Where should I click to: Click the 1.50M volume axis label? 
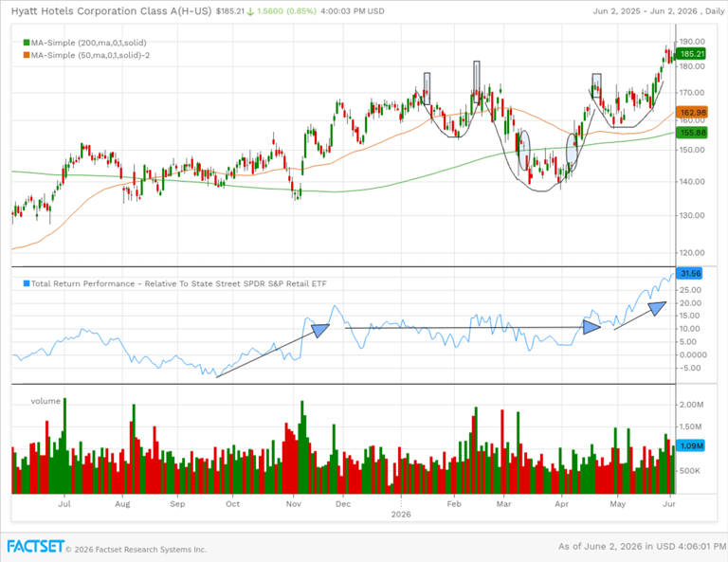pyautogui.click(x=690, y=426)
